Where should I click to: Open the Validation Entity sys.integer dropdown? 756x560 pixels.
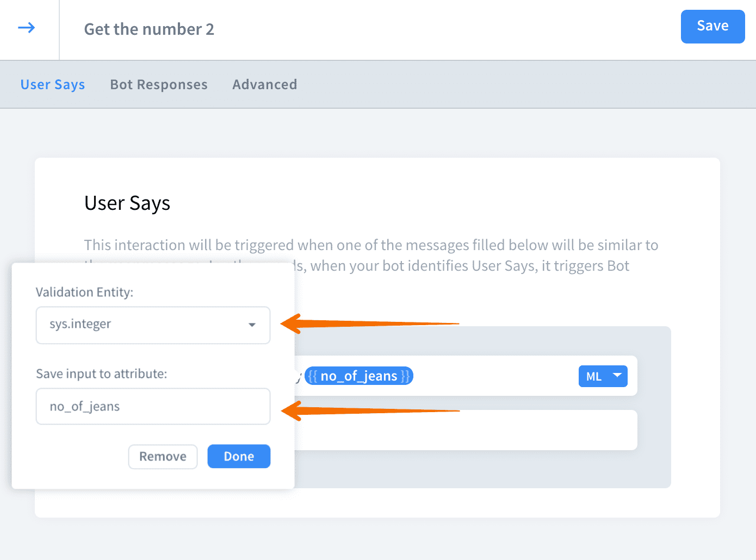(x=153, y=325)
